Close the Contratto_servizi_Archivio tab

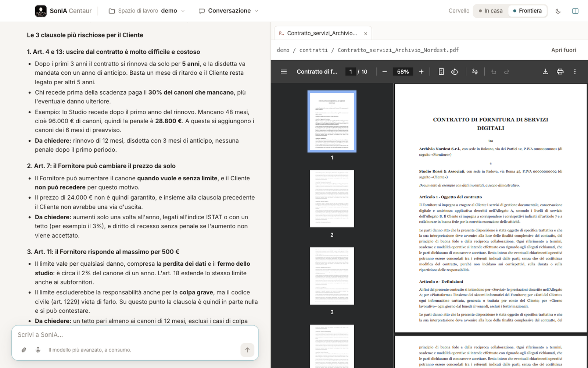366,33
